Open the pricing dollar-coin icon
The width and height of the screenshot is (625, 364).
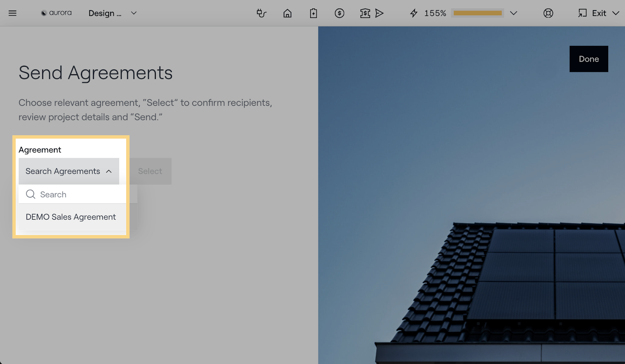pyautogui.click(x=339, y=13)
